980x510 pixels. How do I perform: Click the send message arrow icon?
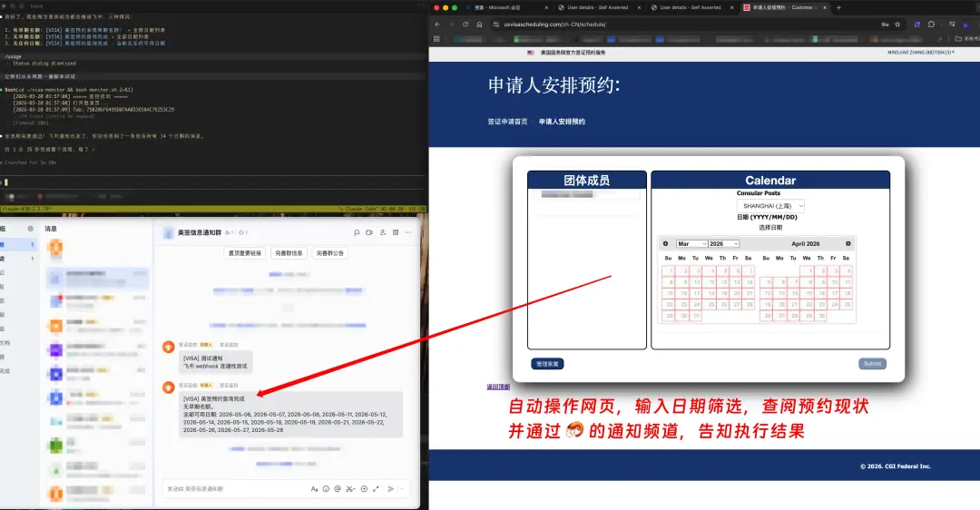coord(390,489)
